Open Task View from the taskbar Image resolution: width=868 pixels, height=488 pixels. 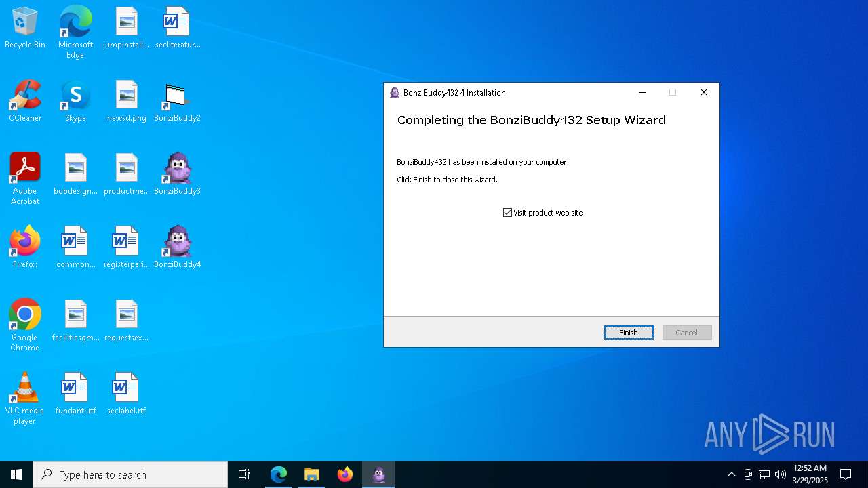pos(244,474)
